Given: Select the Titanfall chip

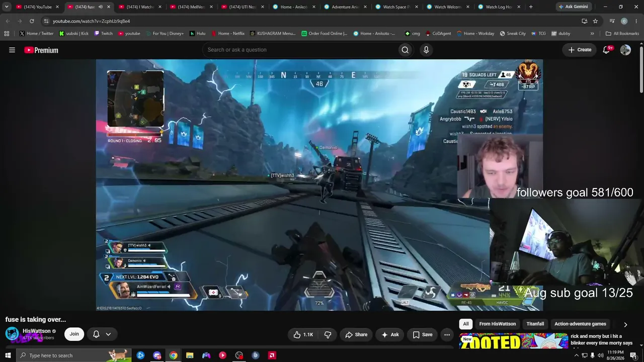Looking at the screenshot, I should tap(535, 324).
